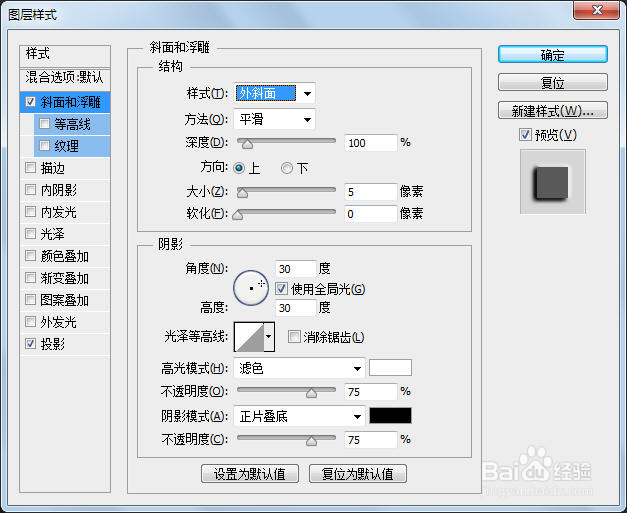Click the style preview thumbnail
Image resolution: width=627 pixels, height=513 pixels.
point(552,182)
